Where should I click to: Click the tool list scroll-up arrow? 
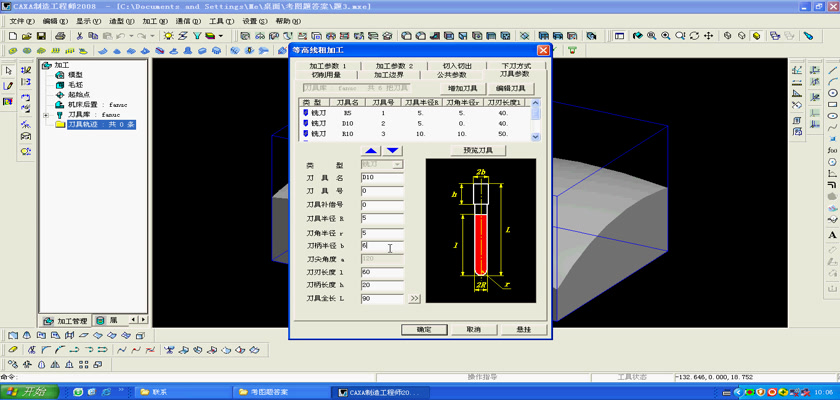point(536,102)
